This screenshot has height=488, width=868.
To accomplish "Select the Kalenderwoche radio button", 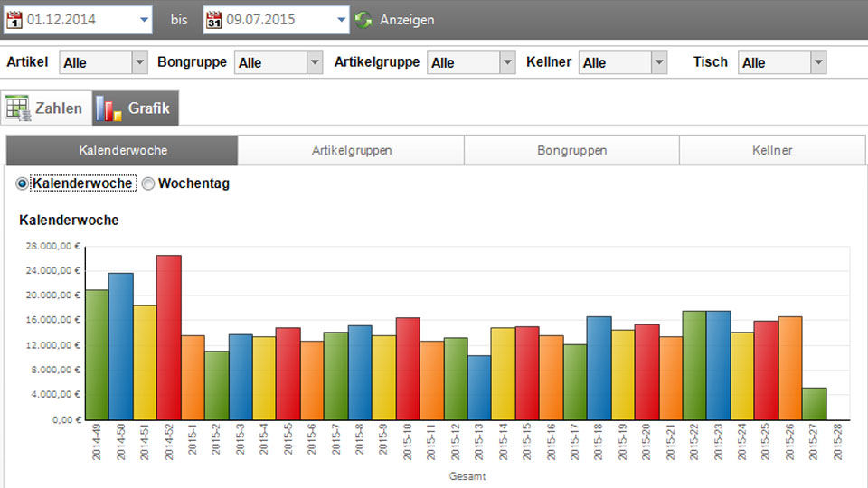I will (x=23, y=183).
